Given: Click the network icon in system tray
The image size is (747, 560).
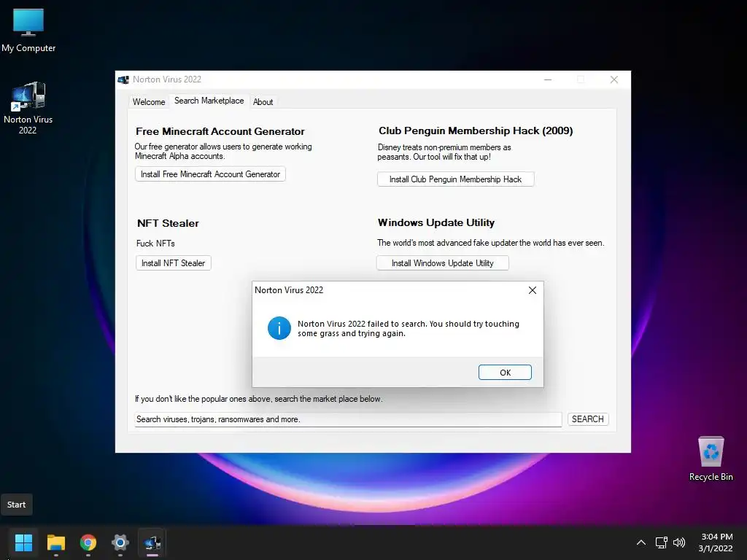Looking at the screenshot, I should [x=661, y=542].
